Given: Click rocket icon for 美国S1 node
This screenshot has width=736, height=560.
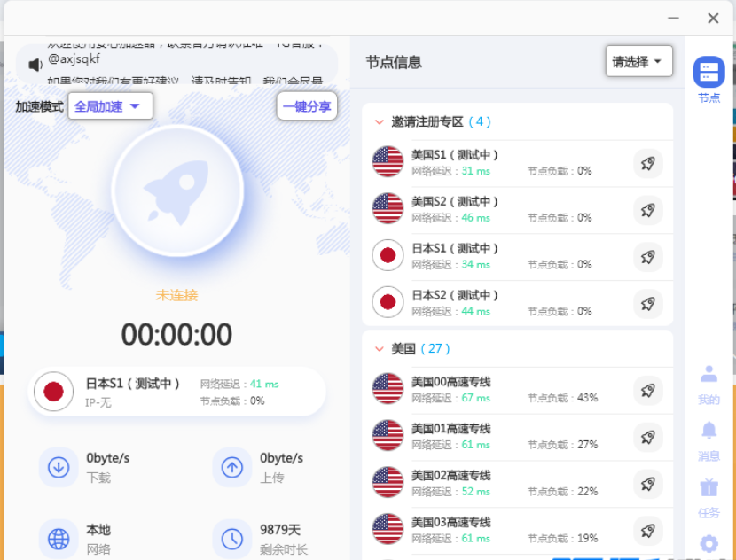Looking at the screenshot, I should pos(647,163).
